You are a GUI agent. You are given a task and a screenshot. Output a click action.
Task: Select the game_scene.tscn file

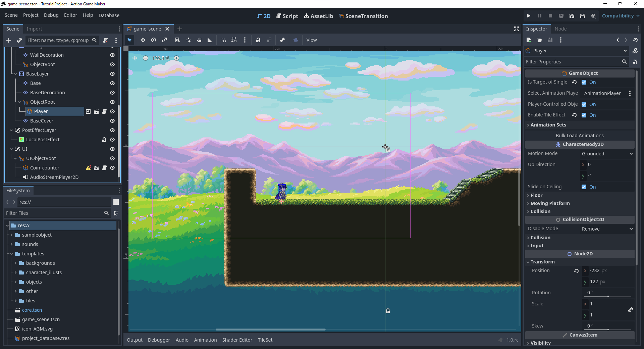[x=41, y=319]
